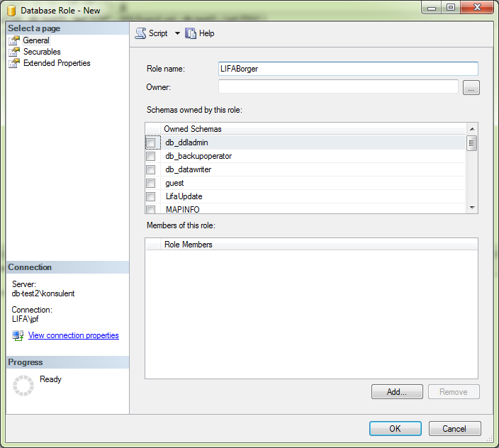
Task: Click the owner browse ellipsis button
Action: 471,88
